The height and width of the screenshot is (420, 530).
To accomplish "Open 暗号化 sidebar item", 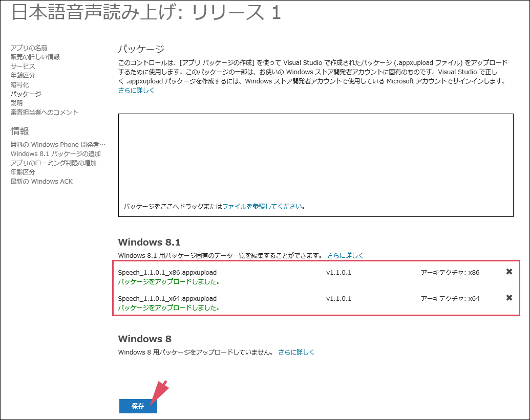I will click(19, 85).
